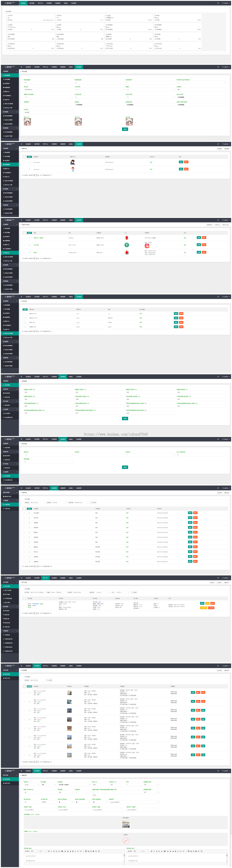Click the website LOGO thumbnail image
This screenshot has width=232, height=868.
click(x=27, y=122)
